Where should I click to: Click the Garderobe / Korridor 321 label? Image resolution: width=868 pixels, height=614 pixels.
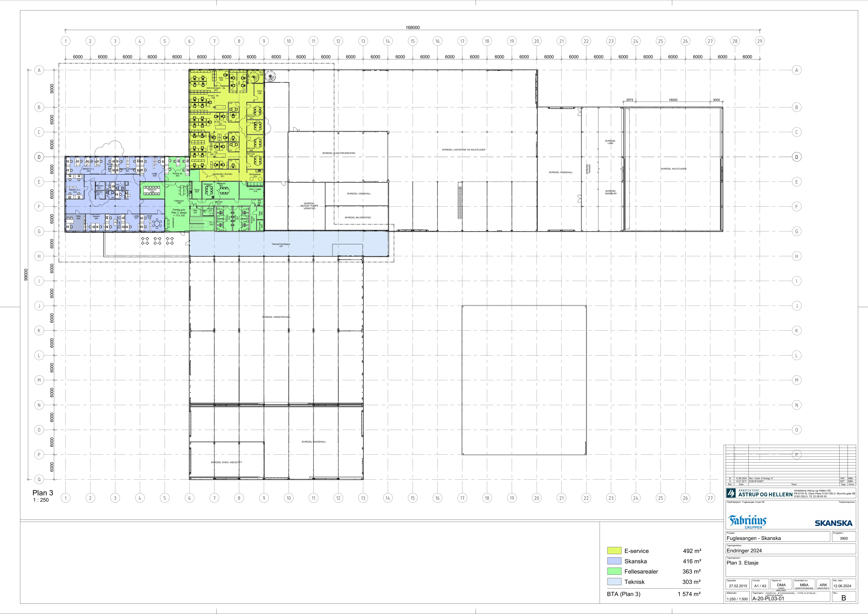coord(222,175)
